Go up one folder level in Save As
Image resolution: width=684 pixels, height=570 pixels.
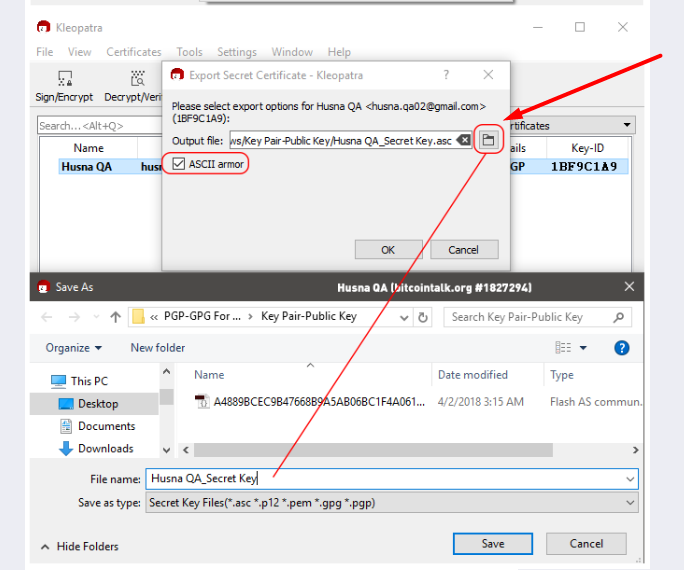pyautogui.click(x=115, y=317)
